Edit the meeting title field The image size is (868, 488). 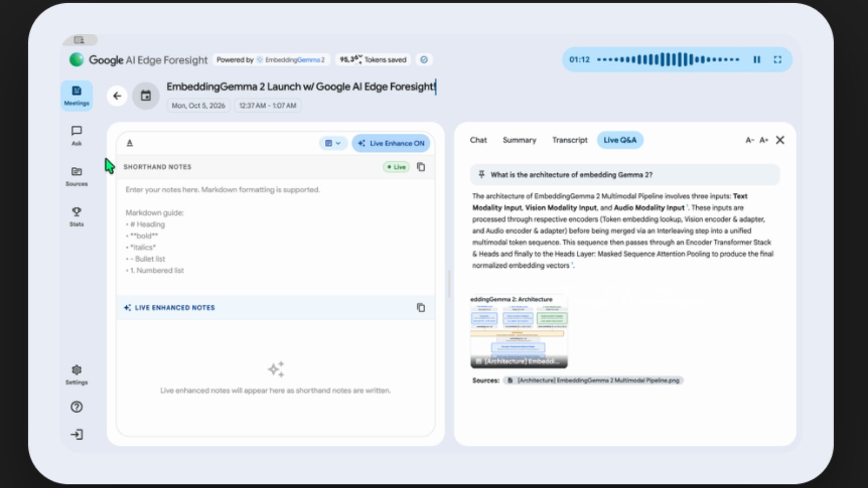(x=301, y=87)
